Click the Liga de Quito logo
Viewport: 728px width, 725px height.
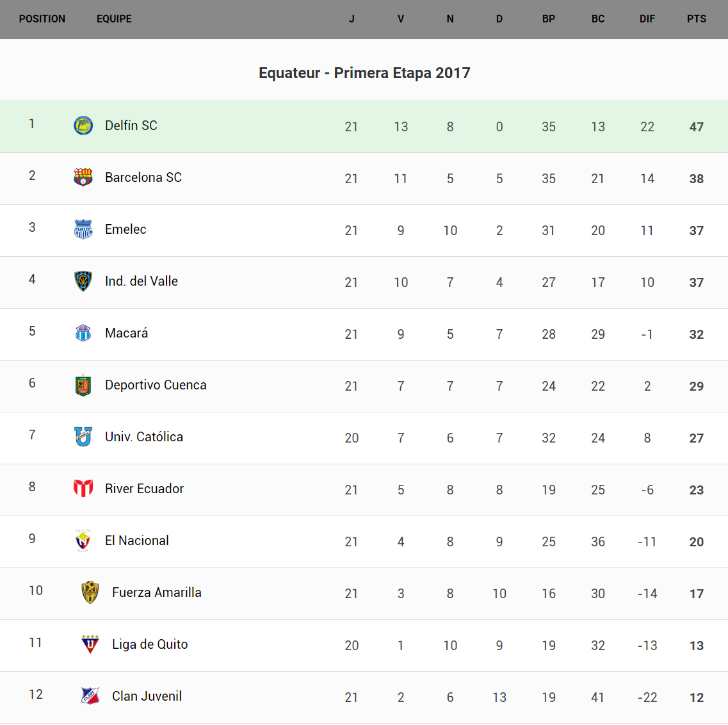pos(90,644)
